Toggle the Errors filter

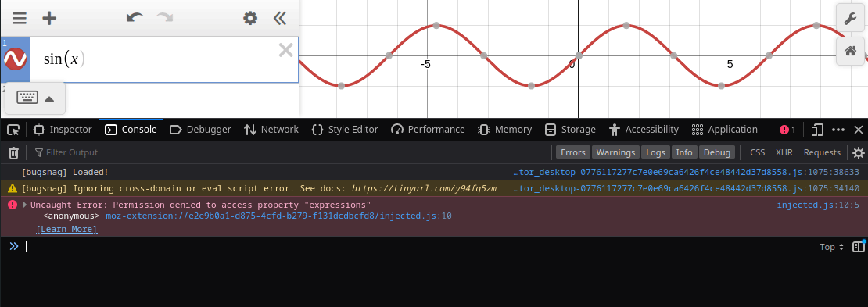(573, 152)
